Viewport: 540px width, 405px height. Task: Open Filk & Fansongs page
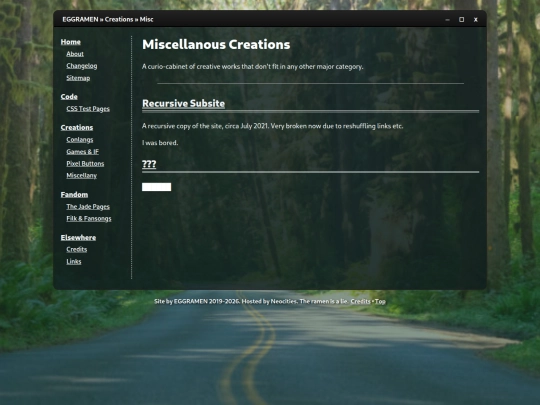pyautogui.click(x=89, y=219)
